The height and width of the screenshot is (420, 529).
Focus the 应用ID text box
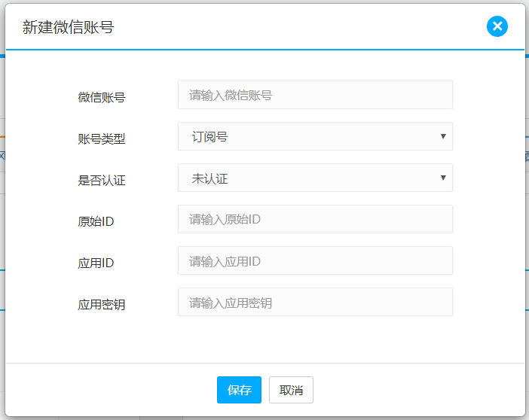315,260
